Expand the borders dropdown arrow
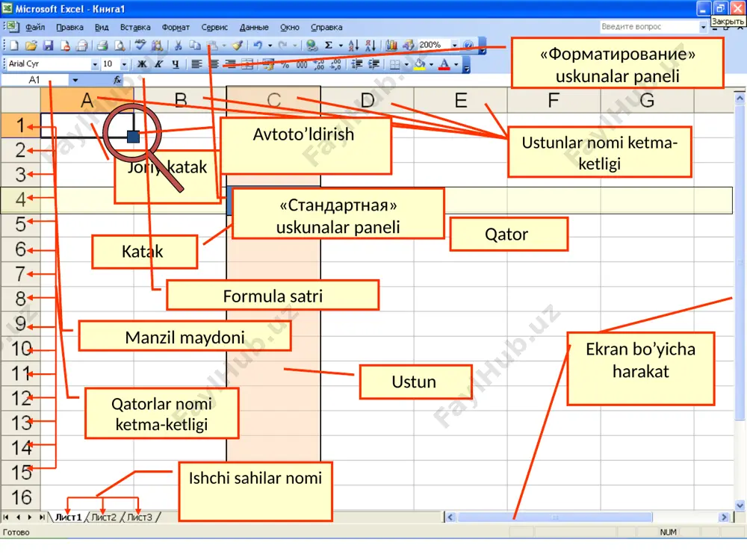 pos(406,64)
